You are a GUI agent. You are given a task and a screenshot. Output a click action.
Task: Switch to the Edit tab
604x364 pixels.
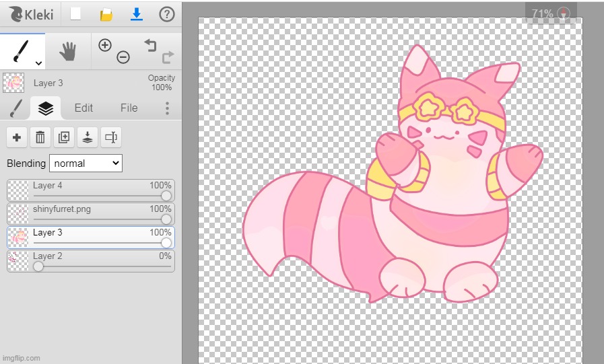[x=83, y=108]
